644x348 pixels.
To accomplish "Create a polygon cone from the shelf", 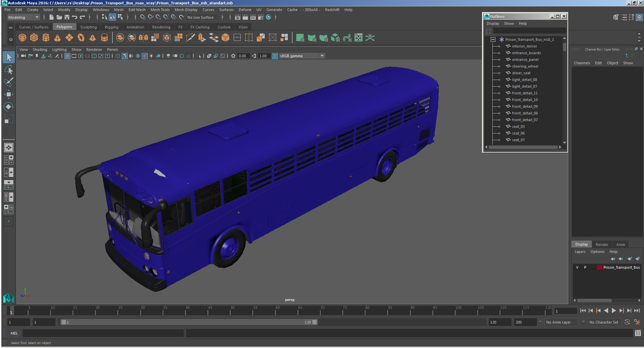I will pos(58,38).
